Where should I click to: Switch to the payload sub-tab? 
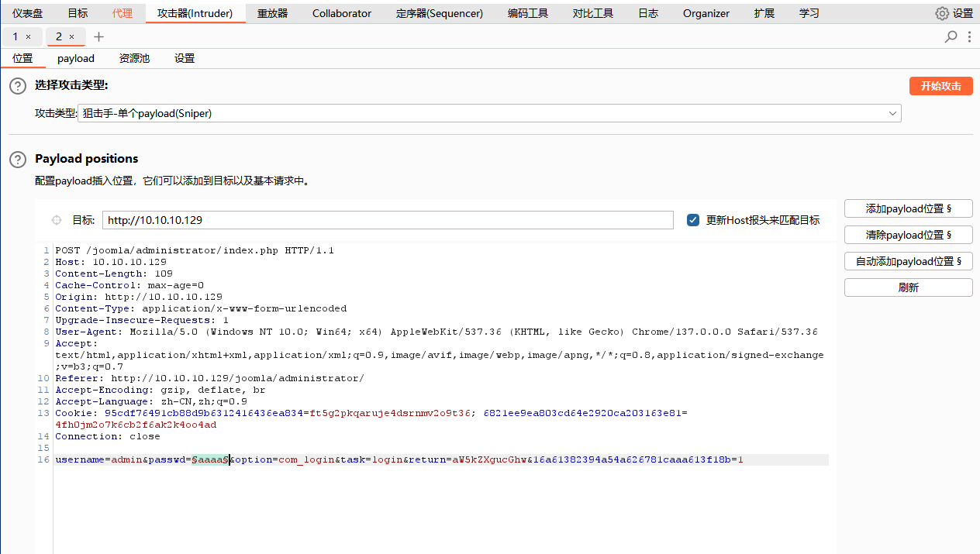(x=75, y=58)
